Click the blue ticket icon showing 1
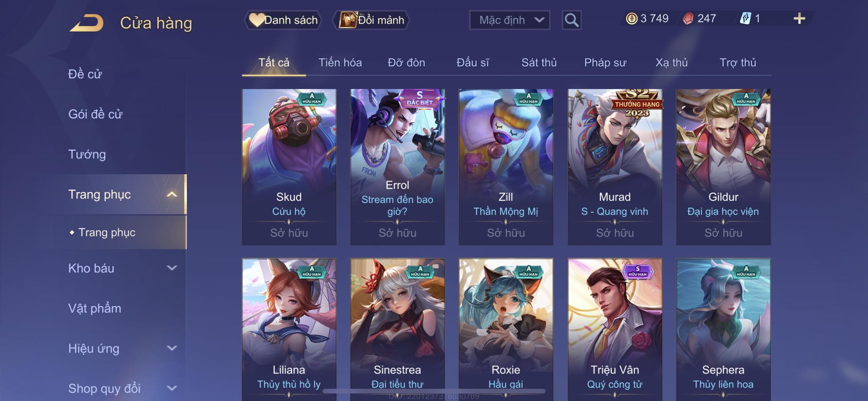Viewport: 868px width, 401px height. click(745, 19)
